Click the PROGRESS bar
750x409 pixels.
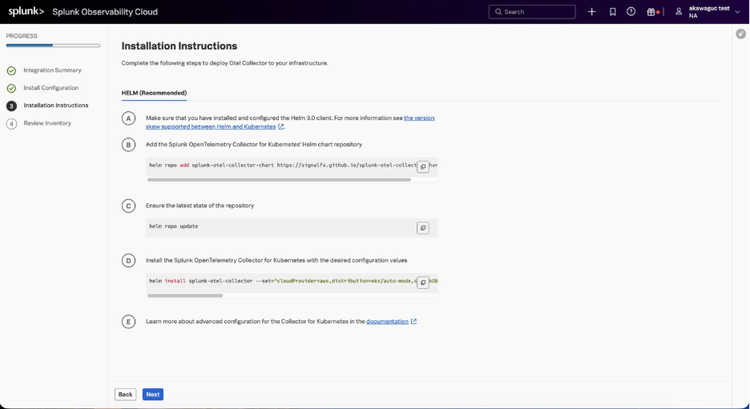53,45
